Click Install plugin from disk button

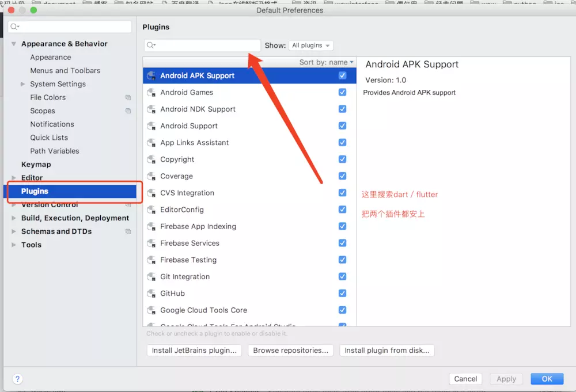pos(387,351)
